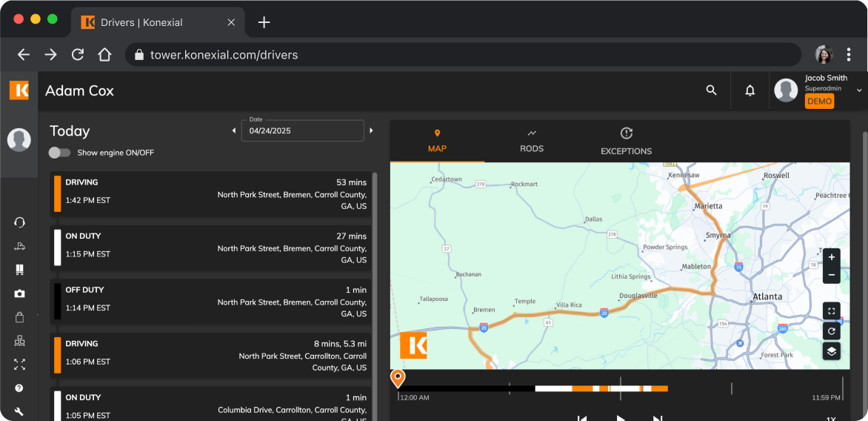Open the help question mark icon

19,388
